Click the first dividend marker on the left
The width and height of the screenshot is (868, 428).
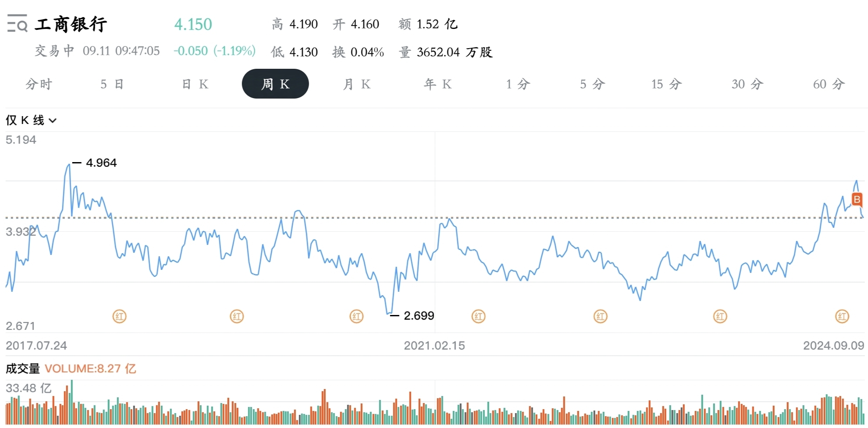pos(119,316)
